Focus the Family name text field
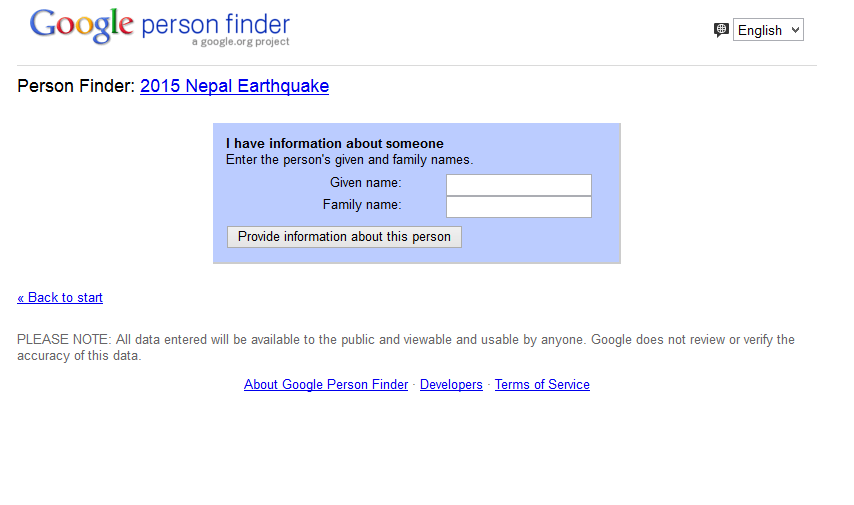 [x=518, y=207]
